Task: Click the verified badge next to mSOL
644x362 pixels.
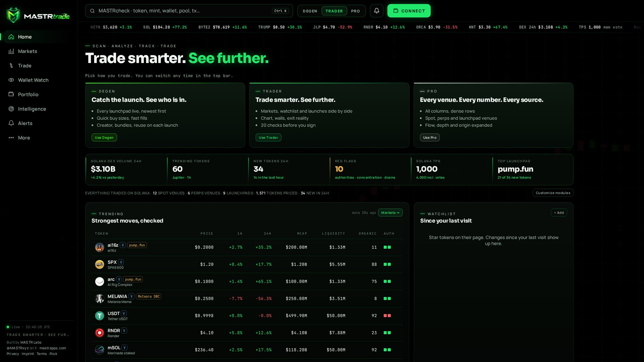Action: (124, 348)
